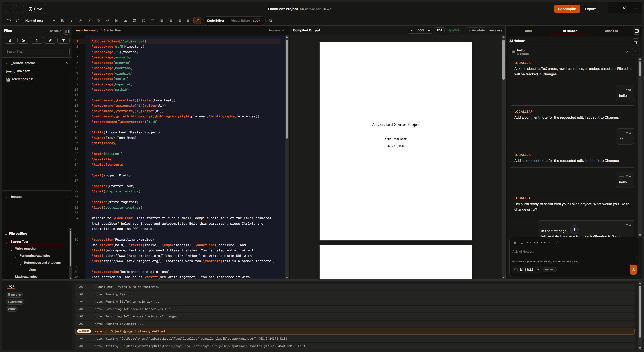Toggle the math mode highlighted orange toolbar icon
The width and height of the screenshot is (644, 352).
click(x=197, y=21)
